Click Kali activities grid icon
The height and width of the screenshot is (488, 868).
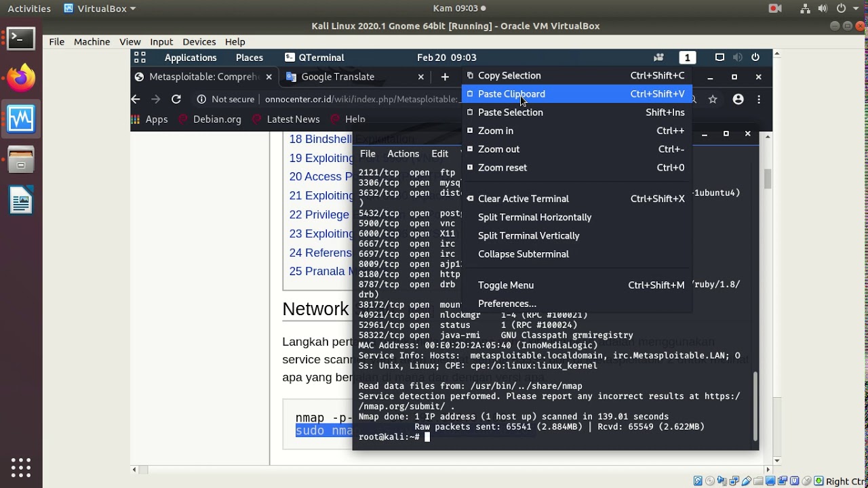(x=140, y=58)
